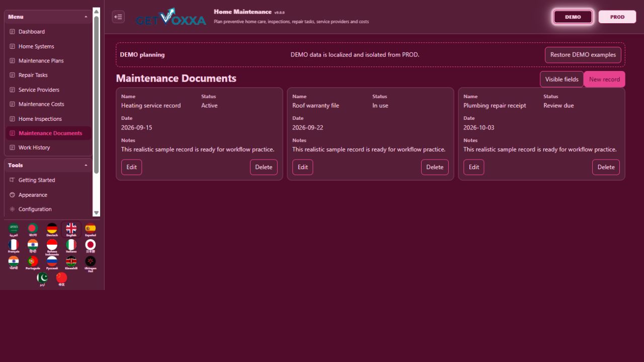Collapse the sidebar with the arrow icon
This screenshot has width=644, height=362.
[118, 17]
